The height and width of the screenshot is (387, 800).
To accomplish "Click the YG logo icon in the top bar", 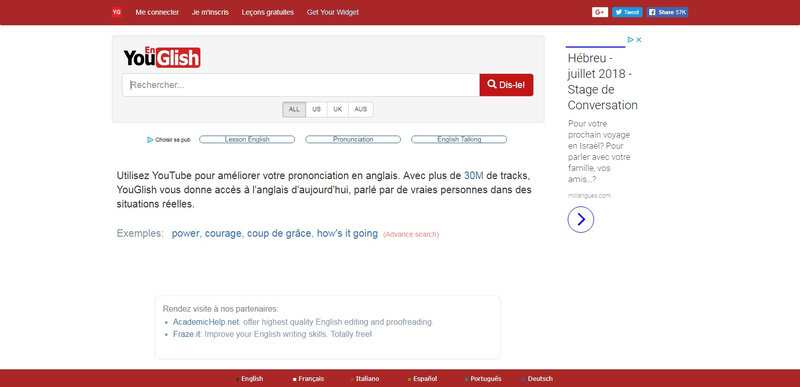I will tap(117, 12).
